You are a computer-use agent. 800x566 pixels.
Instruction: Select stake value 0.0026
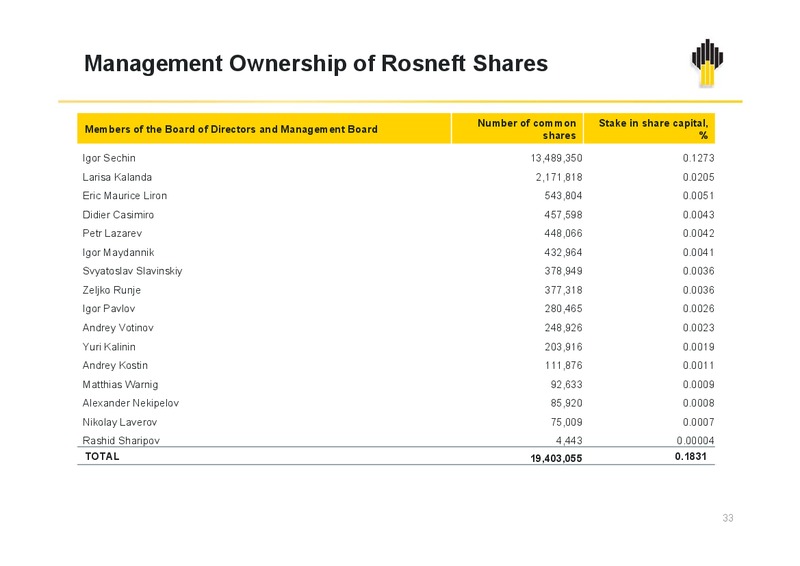point(698,309)
